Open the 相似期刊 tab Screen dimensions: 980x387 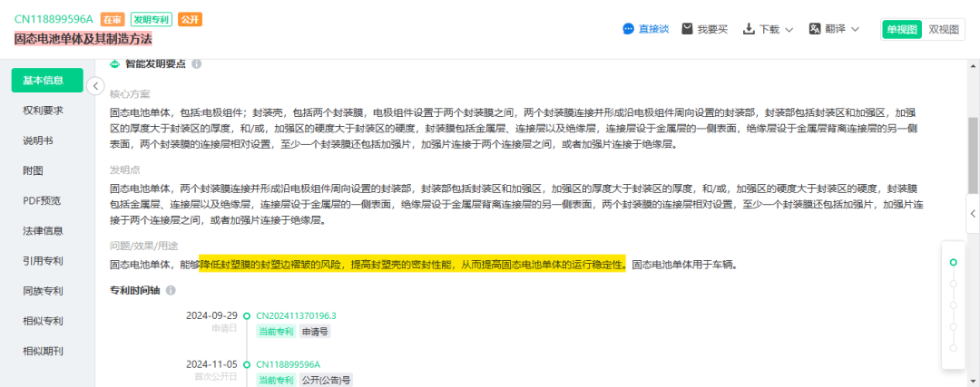point(44,351)
